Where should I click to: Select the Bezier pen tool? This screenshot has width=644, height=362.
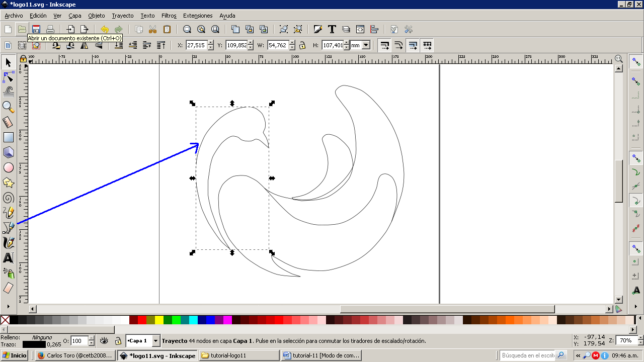click(9, 228)
